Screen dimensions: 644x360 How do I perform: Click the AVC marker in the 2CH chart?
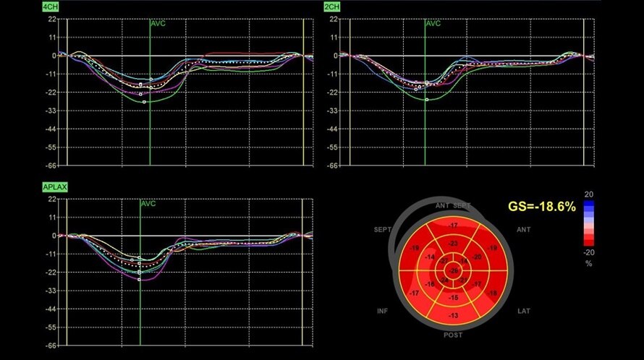(x=433, y=23)
